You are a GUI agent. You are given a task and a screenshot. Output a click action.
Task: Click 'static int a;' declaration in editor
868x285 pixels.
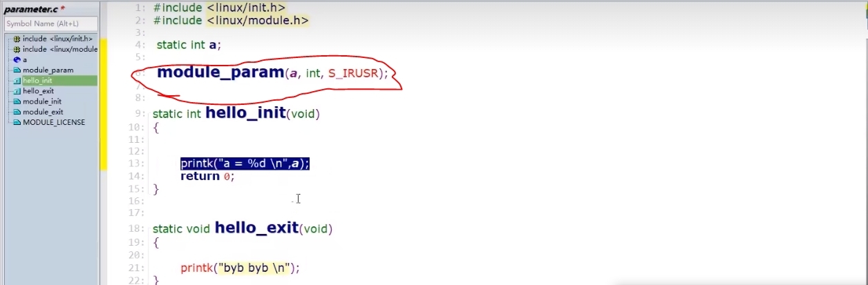(189, 45)
